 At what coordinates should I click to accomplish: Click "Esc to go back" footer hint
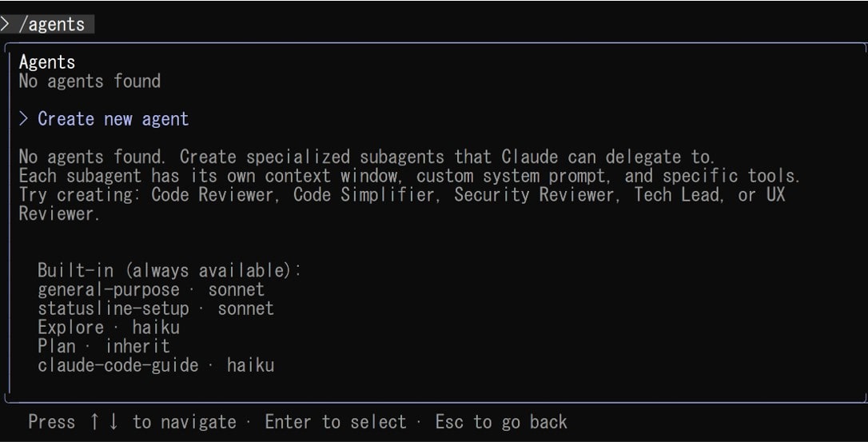501,422
